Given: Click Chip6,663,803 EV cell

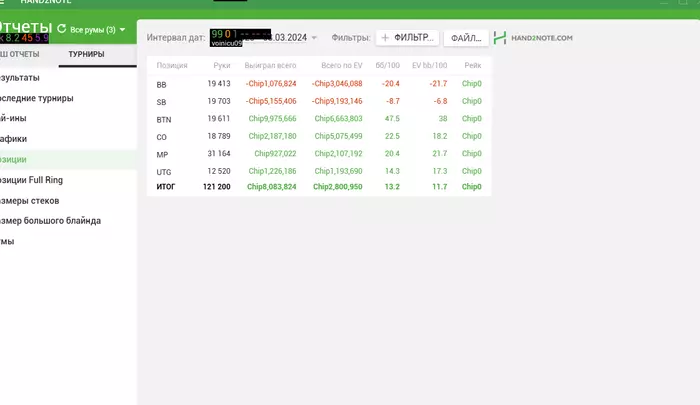Looking at the screenshot, I should (338, 118).
